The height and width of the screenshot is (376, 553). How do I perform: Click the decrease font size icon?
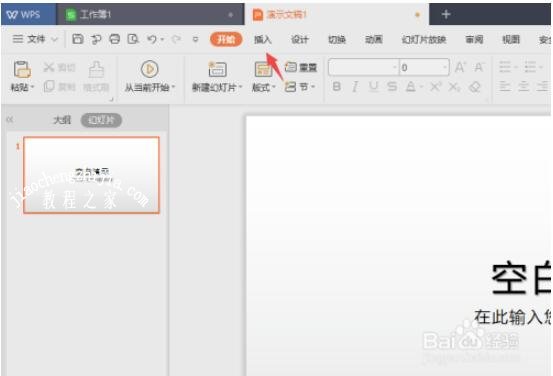[x=479, y=67]
